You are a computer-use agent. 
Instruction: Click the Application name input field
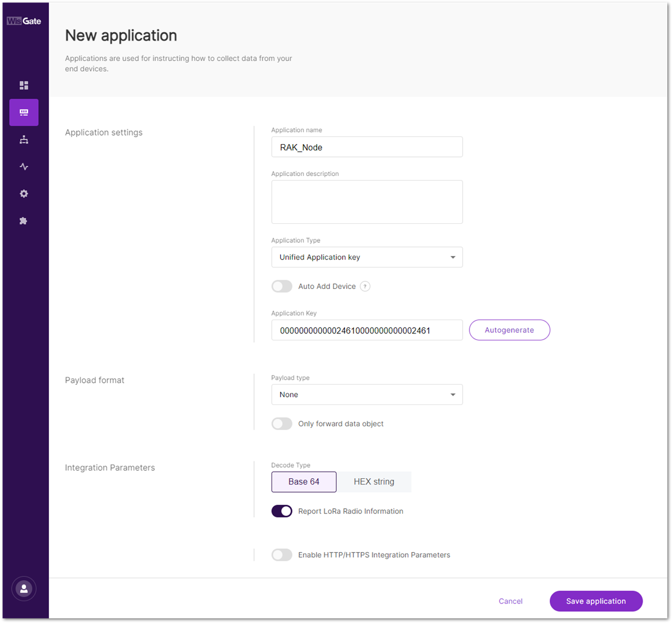367,147
